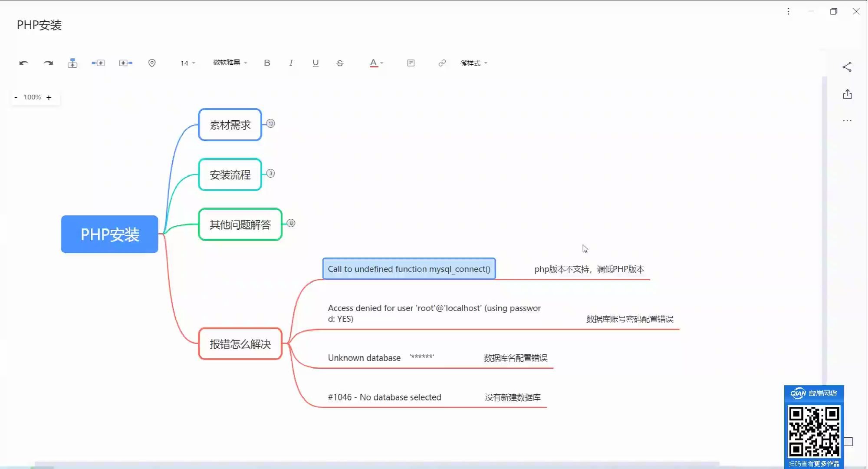Toggle bold formatting
The height and width of the screenshot is (469, 868).
coord(267,63)
